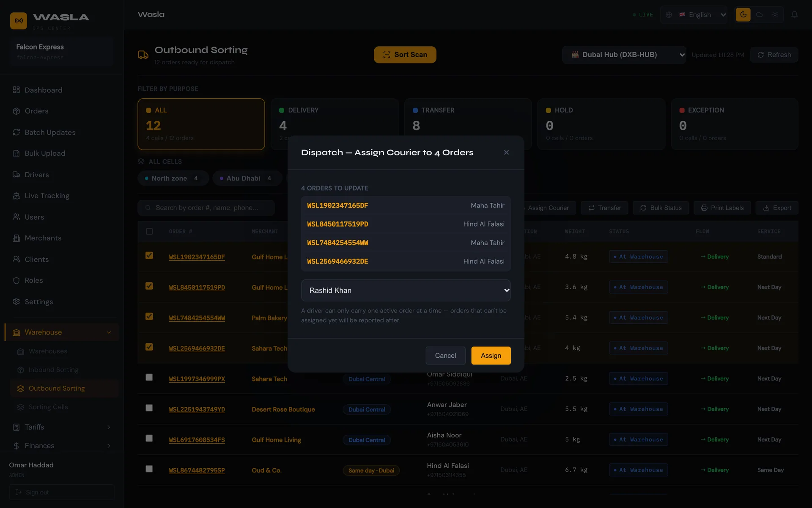
Task: Click the Bulk Upload file icon
Action: coord(16,153)
